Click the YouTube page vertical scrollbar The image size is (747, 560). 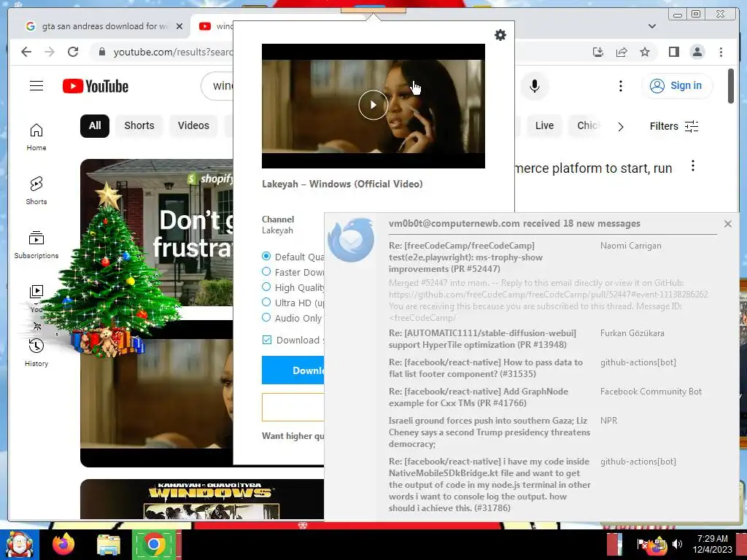coord(731,86)
